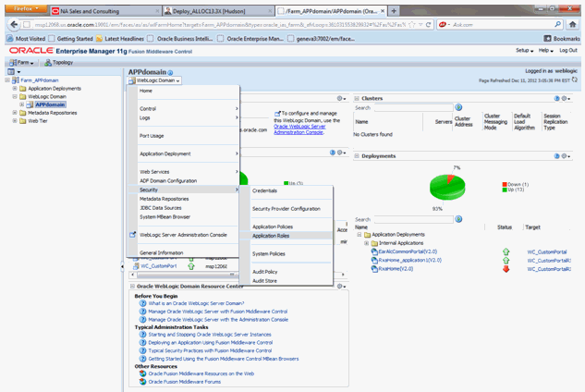585x392 pixels.
Task: Select APPdomain in the navigation tree
Action: click(x=50, y=104)
